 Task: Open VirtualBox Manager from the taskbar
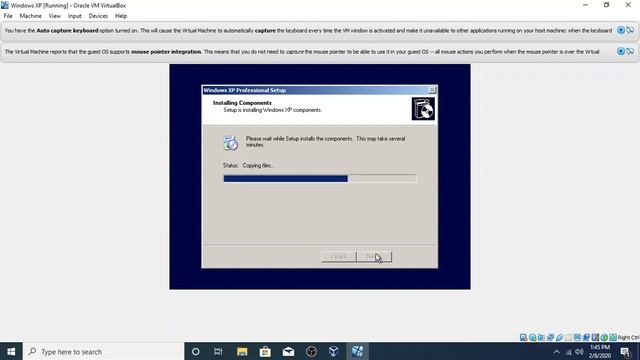pyautogui.click(x=334, y=351)
